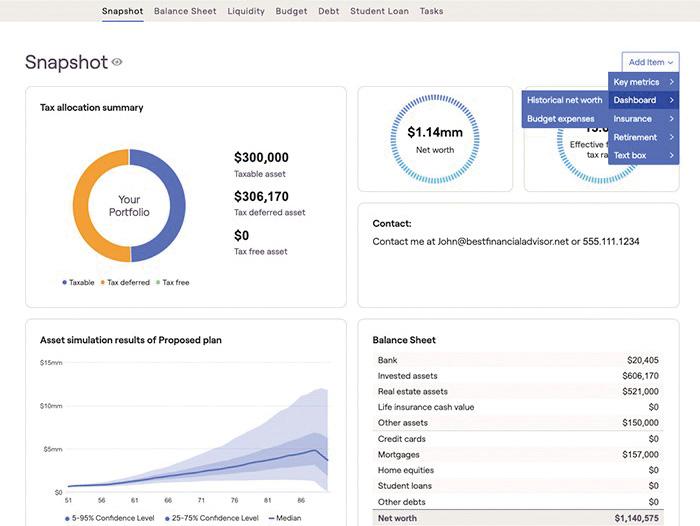Viewport: 700px width, 526px height.
Task: Toggle the Tax free legend marker
Action: [158, 282]
